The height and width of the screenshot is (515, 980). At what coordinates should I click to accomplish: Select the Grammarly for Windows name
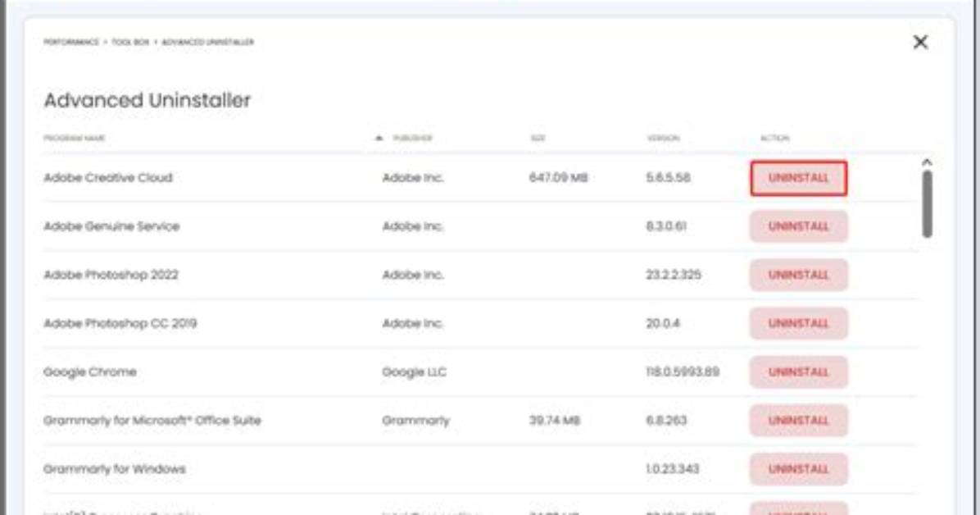pyautogui.click(x=115, y=469)
